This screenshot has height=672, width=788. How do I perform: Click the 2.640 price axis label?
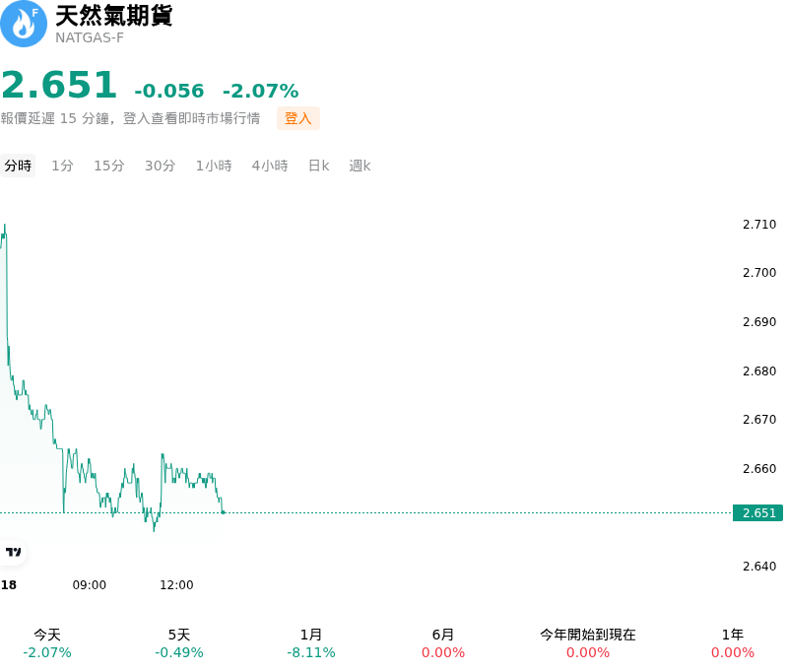[759, 566]
